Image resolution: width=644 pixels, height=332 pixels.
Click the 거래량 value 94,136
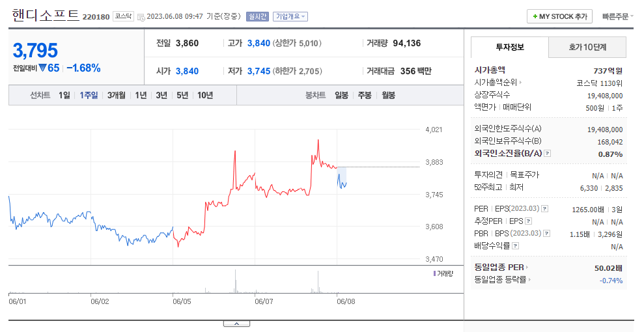click(406, 43)
